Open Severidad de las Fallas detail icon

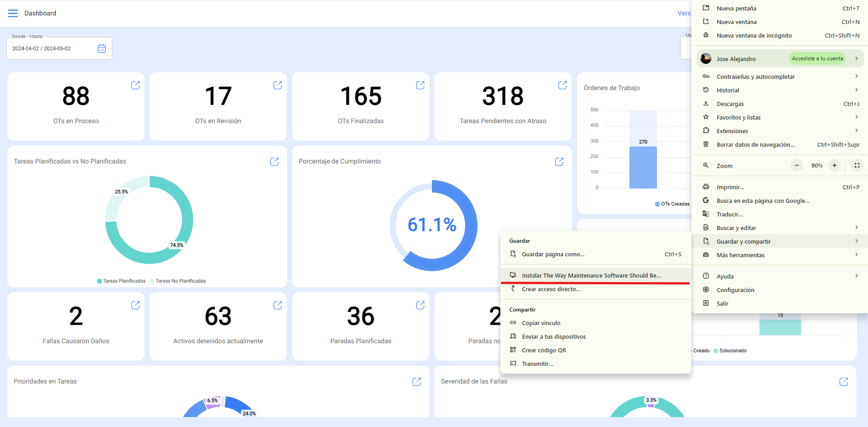844,382
